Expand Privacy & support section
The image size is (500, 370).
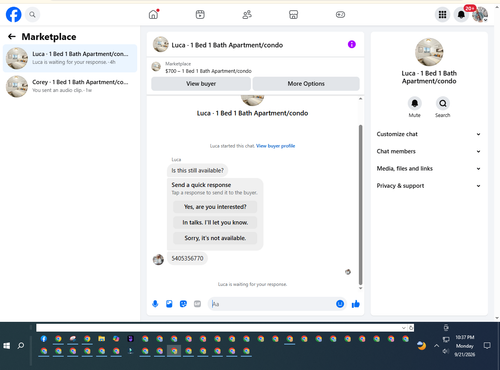coord(429,186)
